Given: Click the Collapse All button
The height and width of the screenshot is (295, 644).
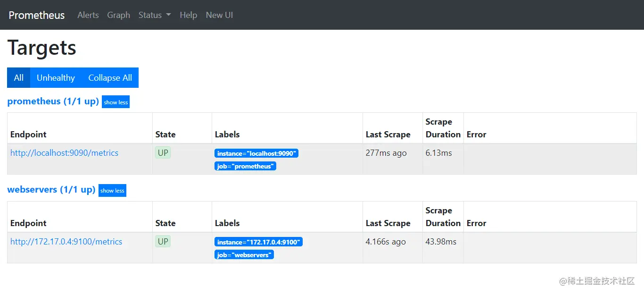Looking at the screenshot, I should [x=110, y=78].
